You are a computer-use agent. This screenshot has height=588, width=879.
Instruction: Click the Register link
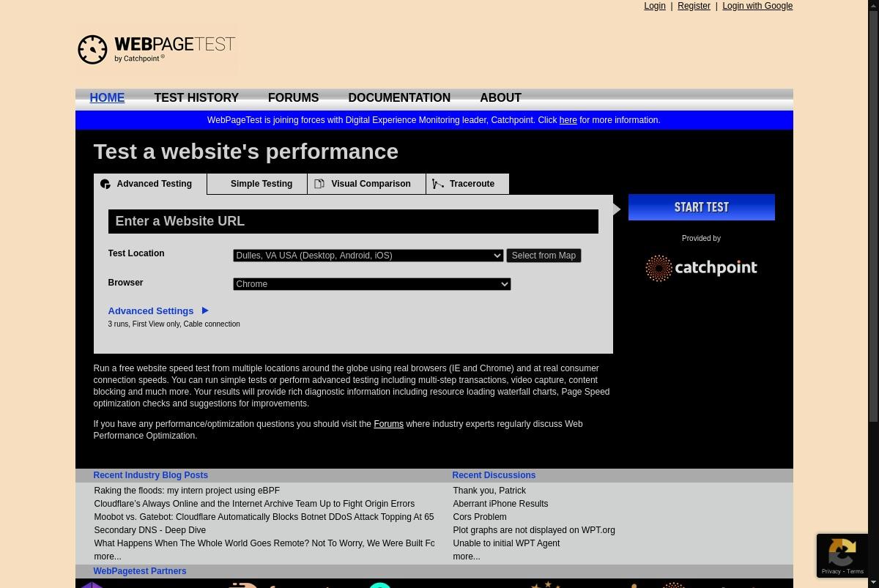click(x=694, y=6)
